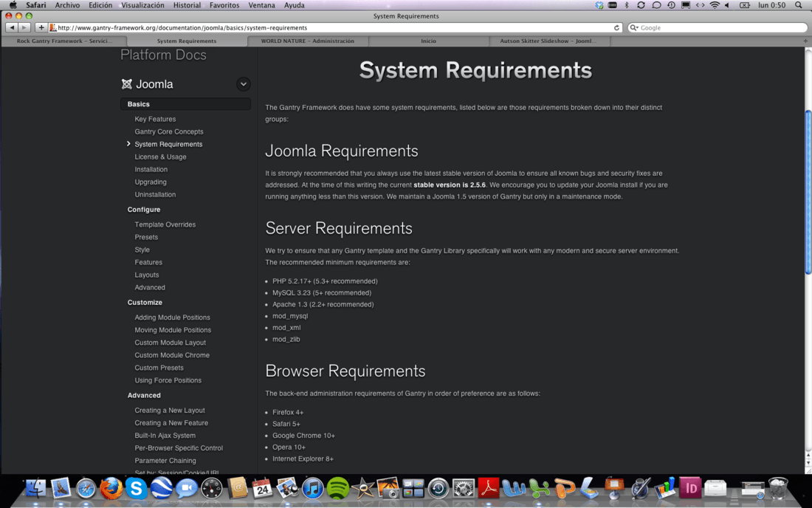
Task: Go to License & Usage page
Action: click(x=160, y=157)
